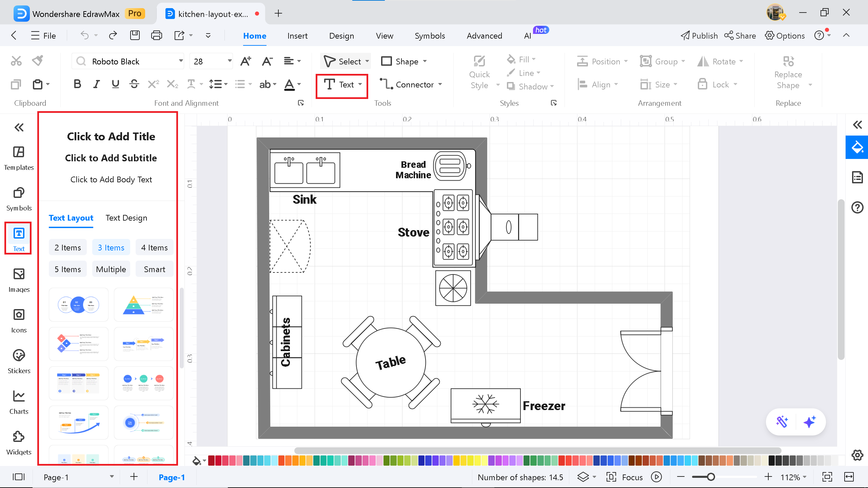
Task: Switch to the Advanced tab
Action: click(x=484, y=36)
